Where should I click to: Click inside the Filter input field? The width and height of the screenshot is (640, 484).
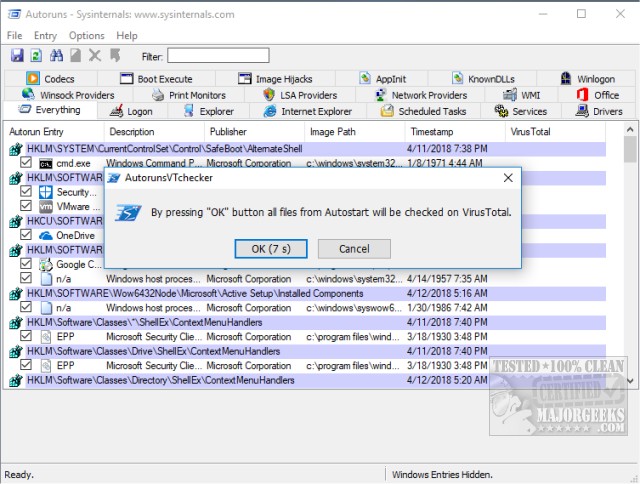pyautogui.click(x=218, y=56)
